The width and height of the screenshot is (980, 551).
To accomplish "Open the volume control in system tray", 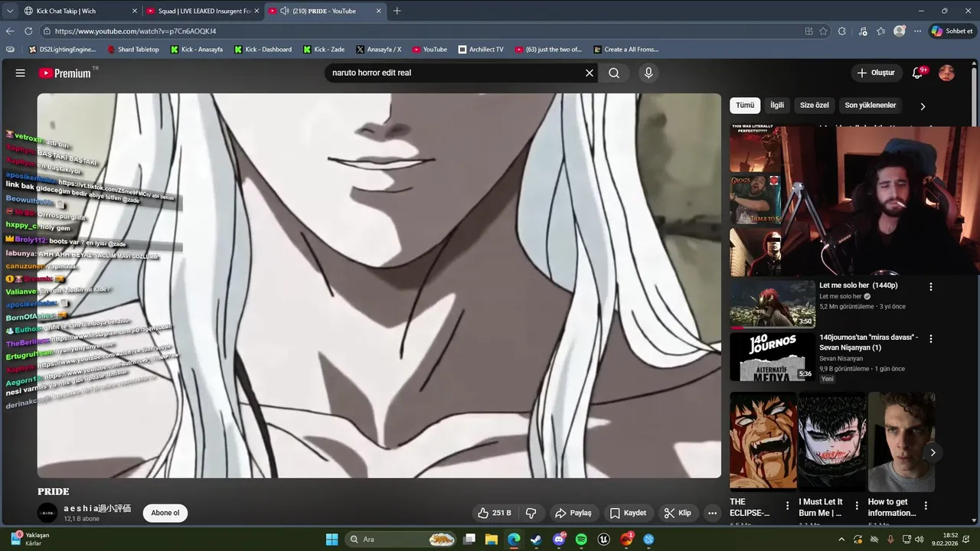I will click(919, 540).
